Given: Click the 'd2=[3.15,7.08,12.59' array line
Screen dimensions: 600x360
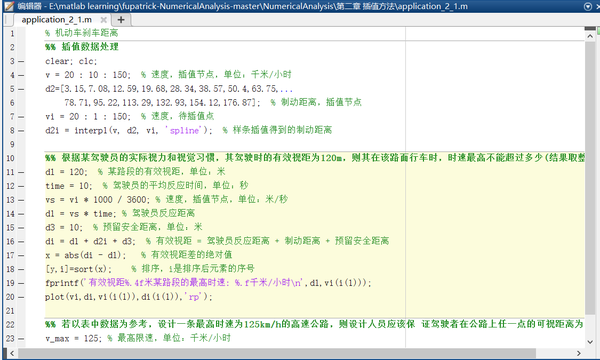Looking at the screenshot, I should tap(169, 89).
